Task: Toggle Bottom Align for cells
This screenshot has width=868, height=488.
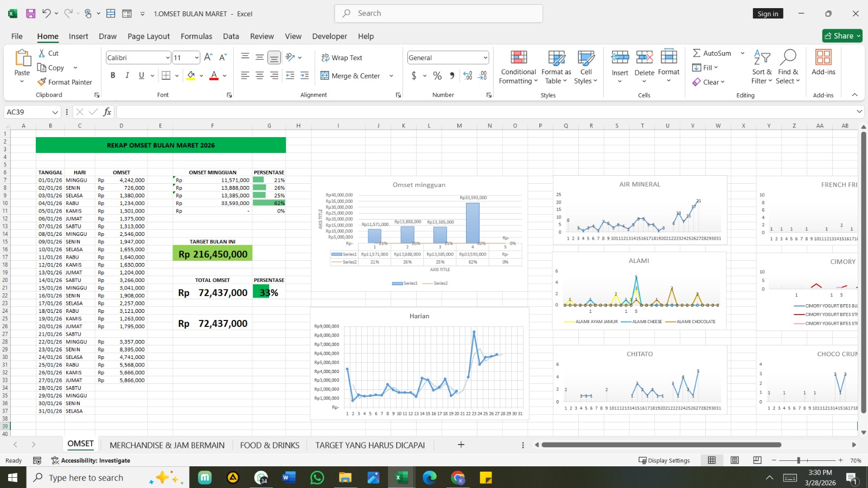Action: coord(275,57)
